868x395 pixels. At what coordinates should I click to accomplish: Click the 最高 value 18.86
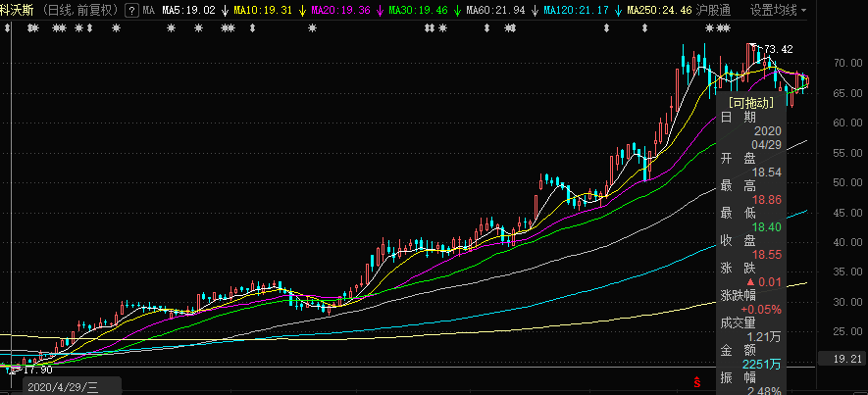click(x=767, y=200)
